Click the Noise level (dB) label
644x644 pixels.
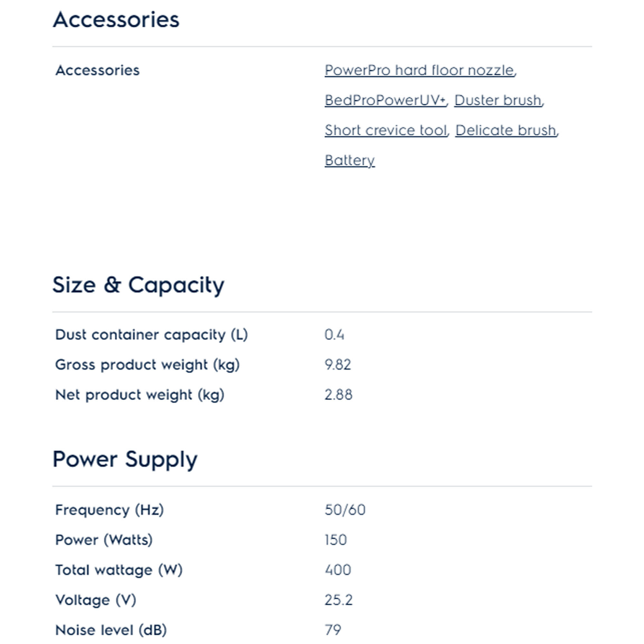click(111, 630)
